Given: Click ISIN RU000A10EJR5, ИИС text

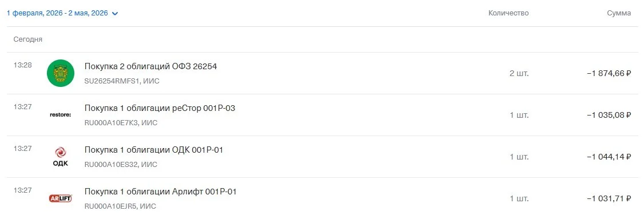Looking at the screenshot, I should click(120, 206).
